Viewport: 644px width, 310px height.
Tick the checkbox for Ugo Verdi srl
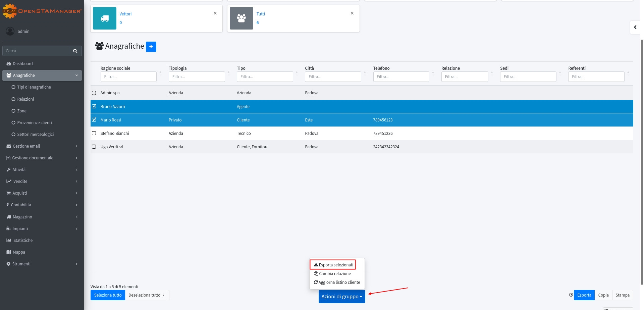[x=94, y=147]
